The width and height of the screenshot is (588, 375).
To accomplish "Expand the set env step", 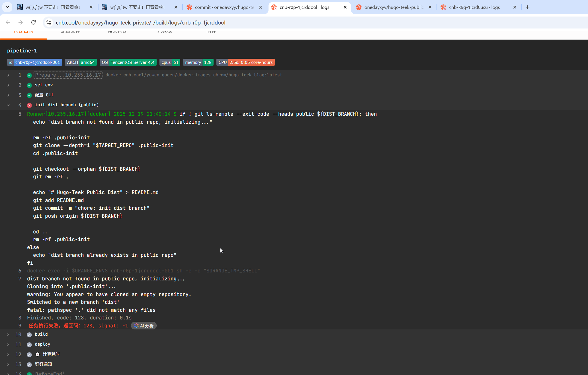I will [x=8, y=85].
